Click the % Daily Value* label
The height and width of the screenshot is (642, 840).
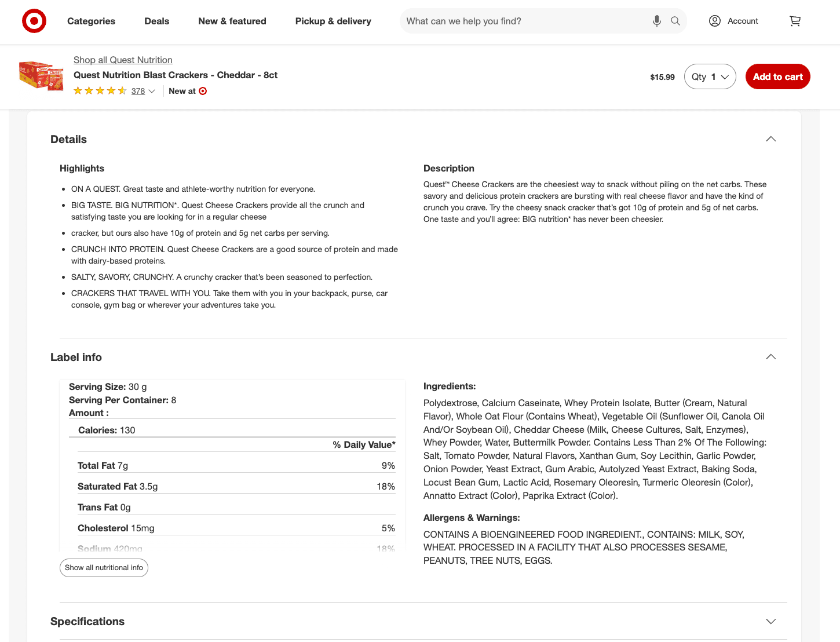[x=364, y=444]
